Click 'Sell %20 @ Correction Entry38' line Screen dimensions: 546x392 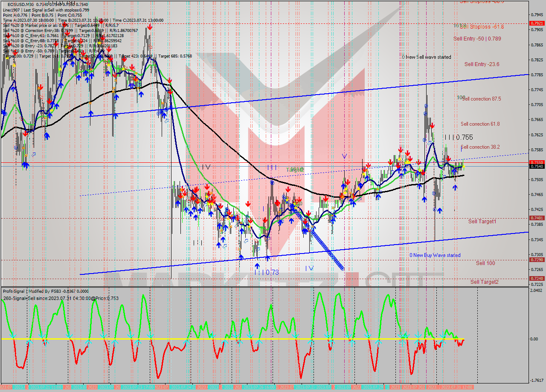70,30
